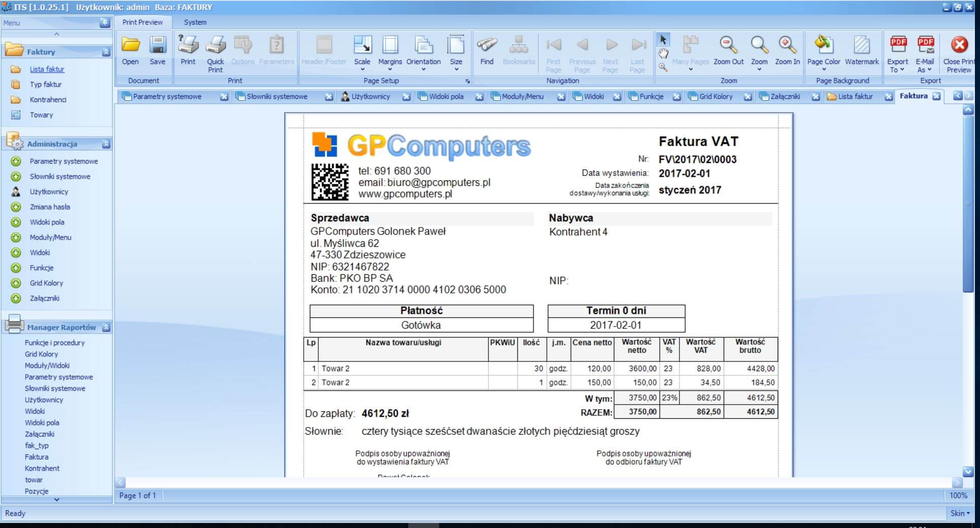Open the Watermark settings
Image resolution: width=980 pixels, height=528 pixels.
[861, 46]
